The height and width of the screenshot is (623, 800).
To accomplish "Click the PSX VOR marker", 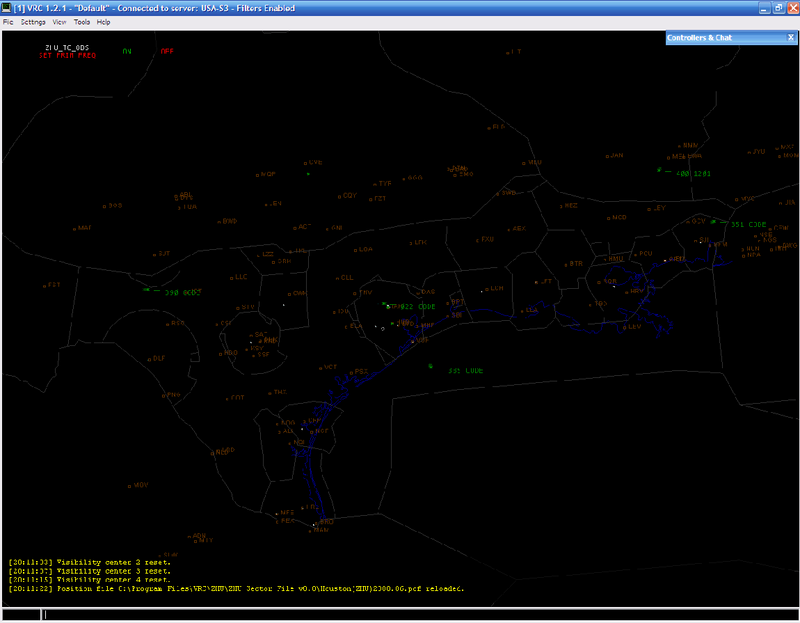I will coord(350,372).
